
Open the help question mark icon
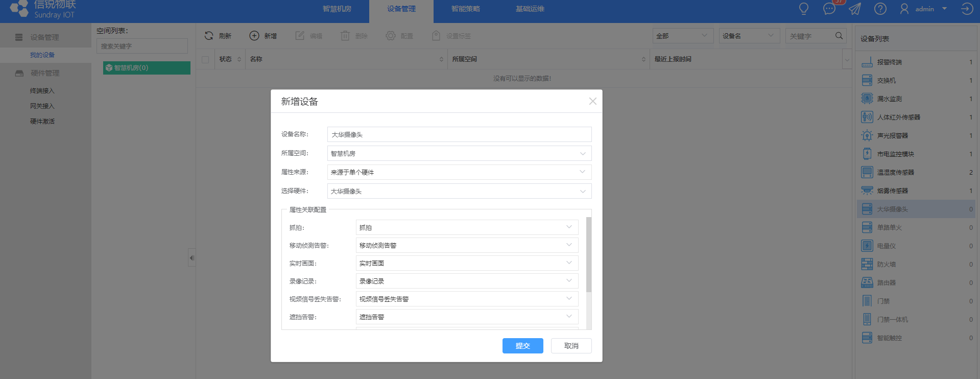[x=880, y=9]
